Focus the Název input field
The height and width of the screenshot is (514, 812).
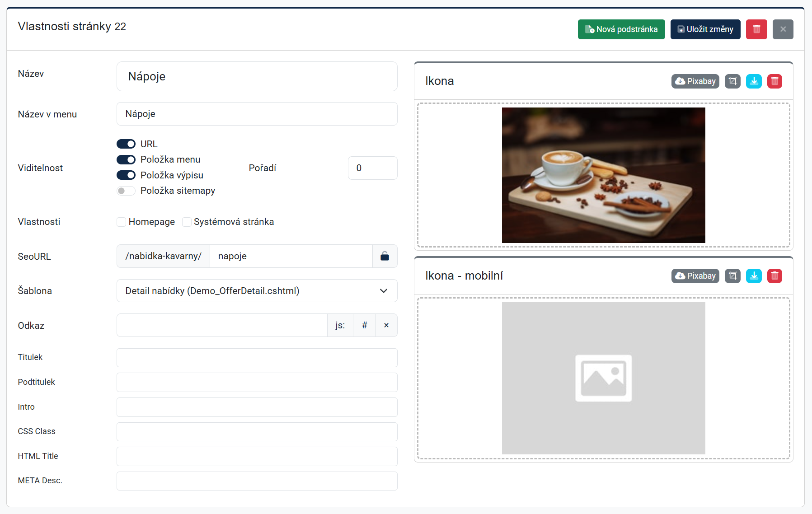click(x=257, y=76)
